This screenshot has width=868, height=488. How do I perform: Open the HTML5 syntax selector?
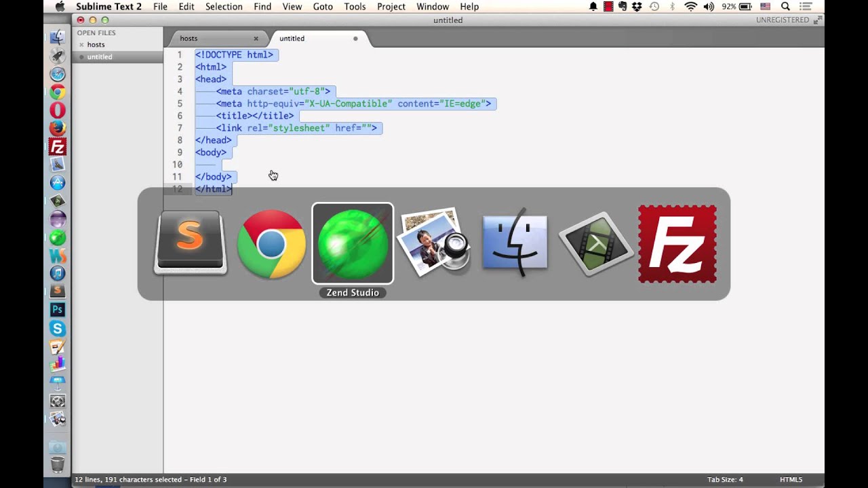[791, 480]
